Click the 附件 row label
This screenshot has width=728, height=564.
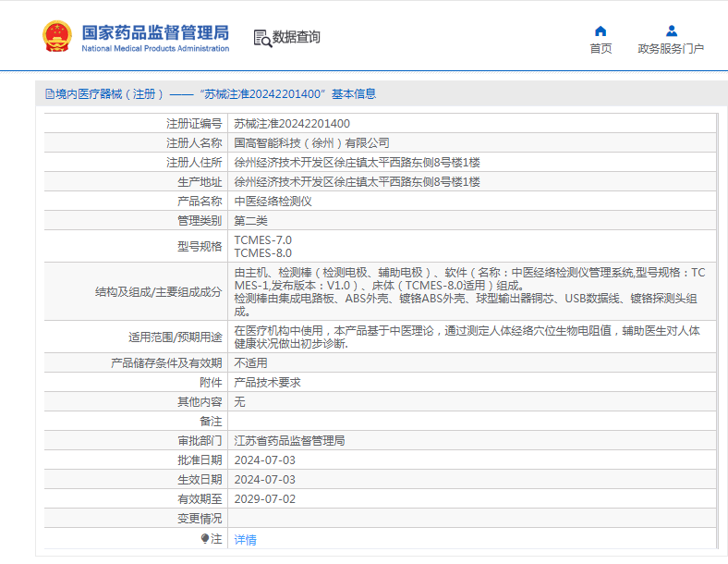click(x=211, y=383)
